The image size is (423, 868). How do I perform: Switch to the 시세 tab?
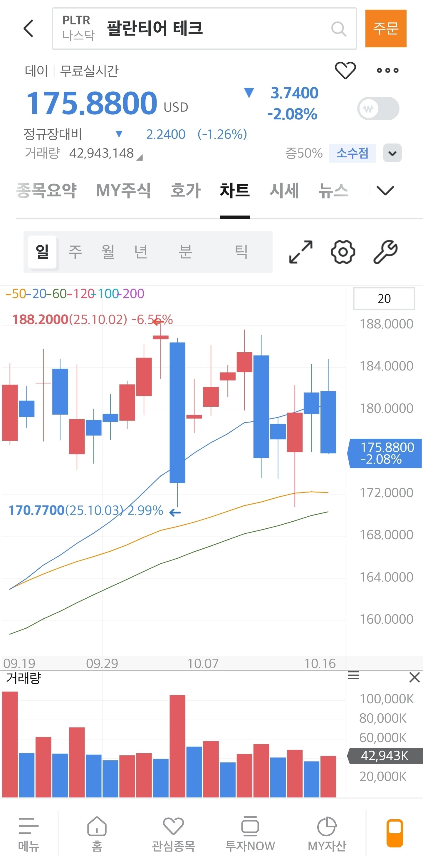coord(284,190)
